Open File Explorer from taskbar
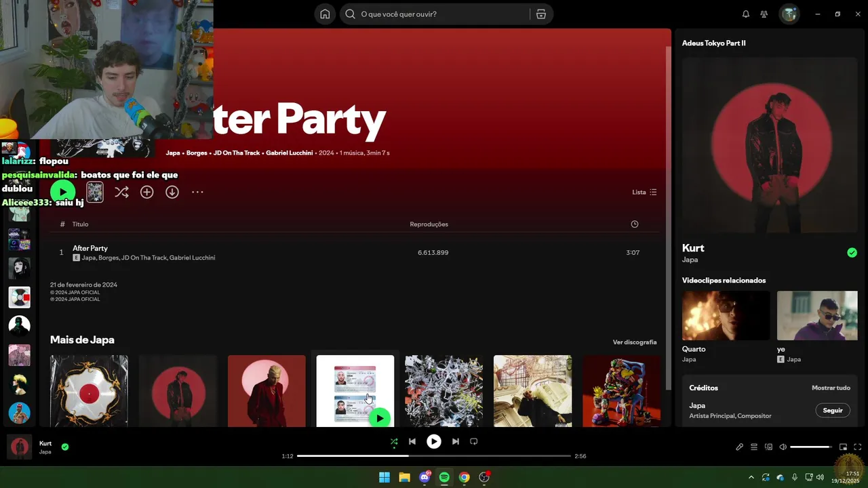Screen dimensions: 868x488 (404, 477)
